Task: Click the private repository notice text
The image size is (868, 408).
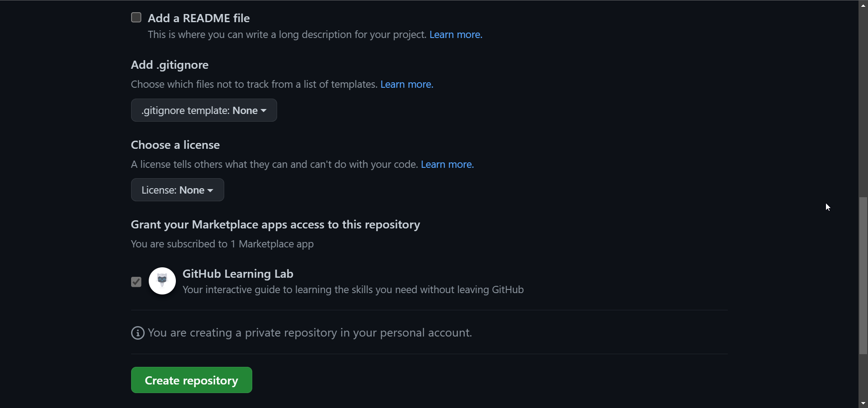Action: pos(310,333)
